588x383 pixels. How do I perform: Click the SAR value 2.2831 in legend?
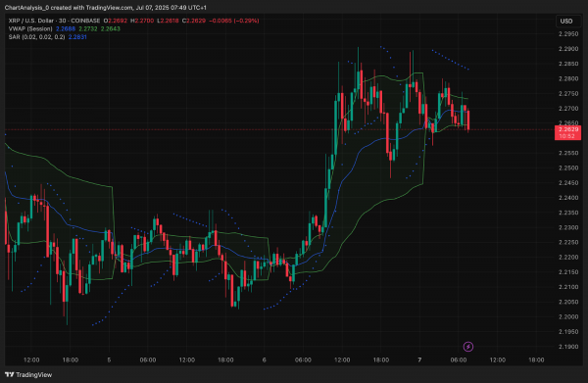point(77,37)
